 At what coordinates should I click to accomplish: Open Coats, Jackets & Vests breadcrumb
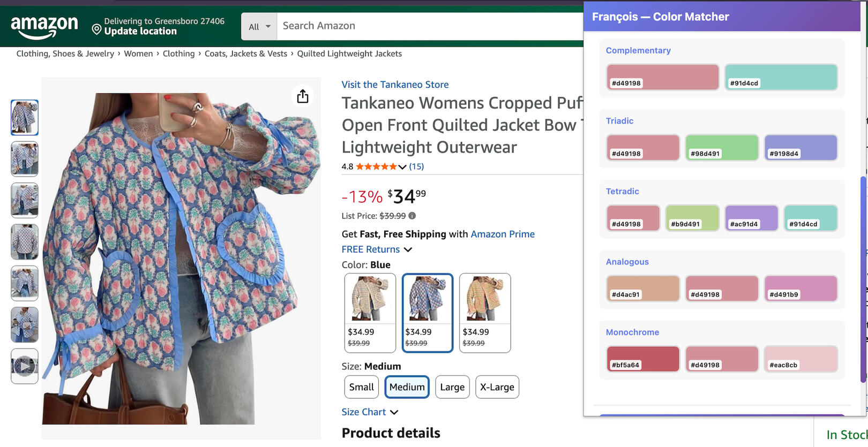tap(246, 54)
